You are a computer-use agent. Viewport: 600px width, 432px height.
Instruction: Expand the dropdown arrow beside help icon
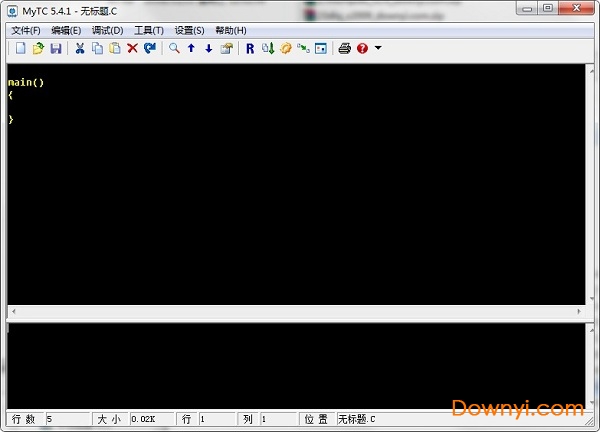point(378,48)
